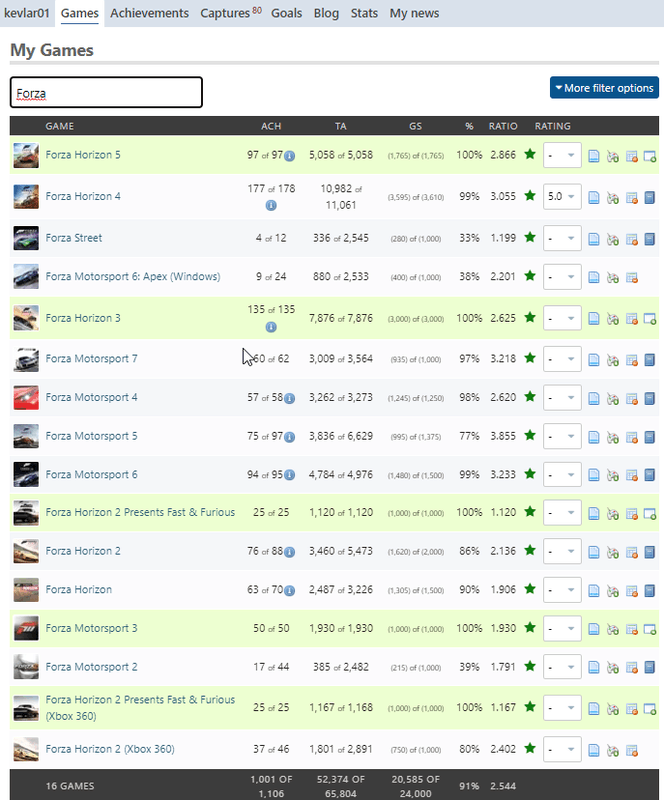Viewport: 664px width, 800px height.
Task: Sort by the TA column header
Action: click(340, 126)
